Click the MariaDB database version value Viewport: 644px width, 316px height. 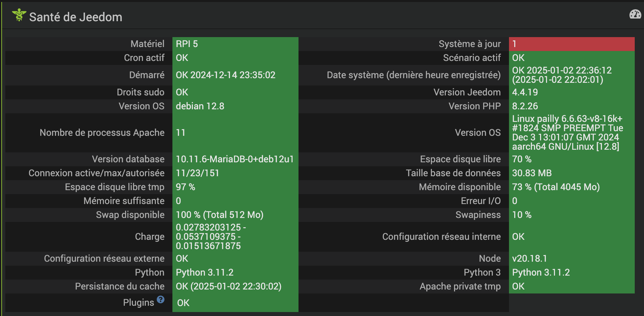(235, 159)
